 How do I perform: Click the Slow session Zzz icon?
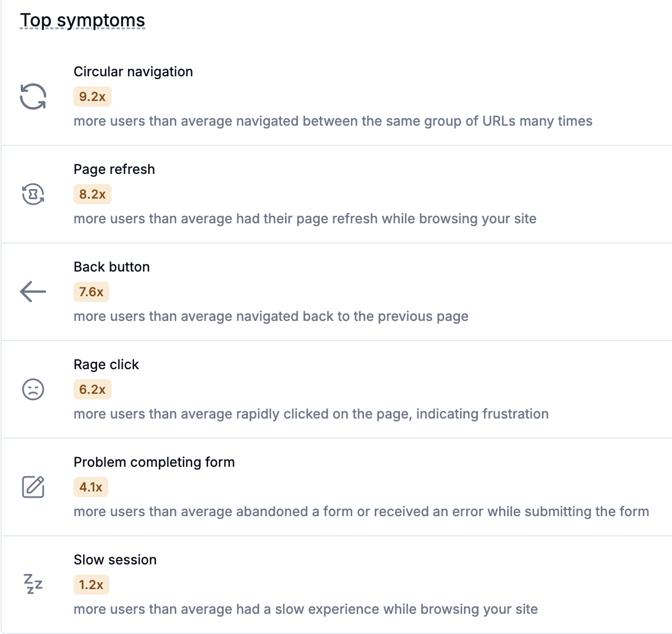33,585
